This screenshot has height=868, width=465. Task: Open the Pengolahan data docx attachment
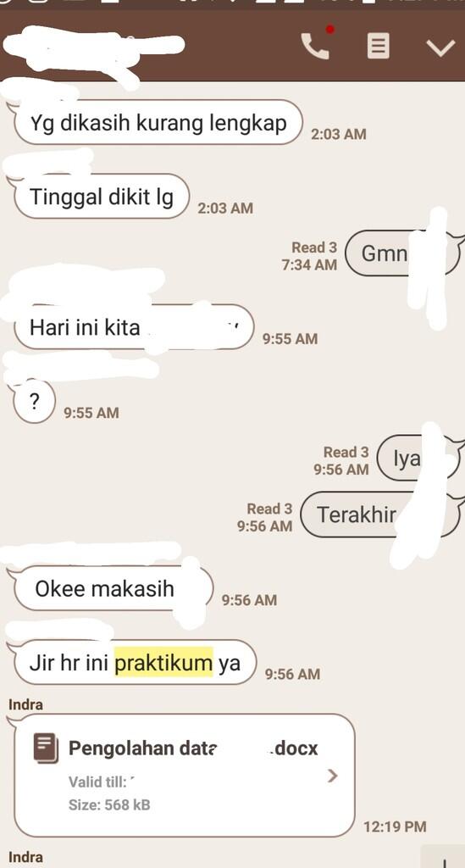click(x=184, y=775)
